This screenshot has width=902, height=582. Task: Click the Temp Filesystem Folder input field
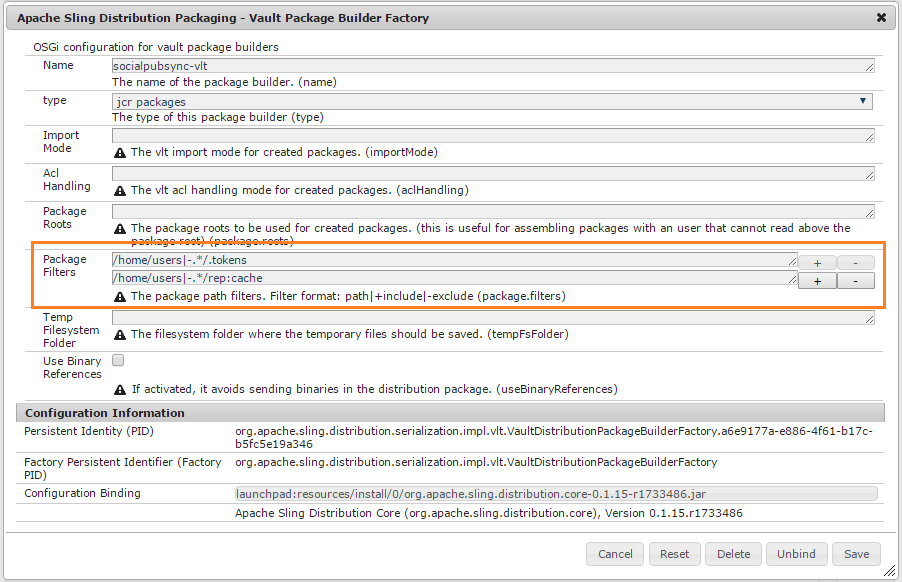click(x=493, y=317)
